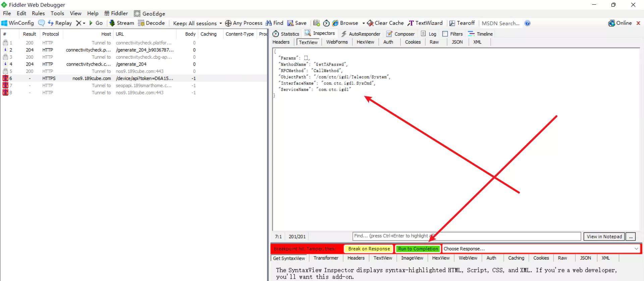Select session 2 /generate_204_b9036787 row
This screenshot has width=644, height=281.
tap(133, 50)
